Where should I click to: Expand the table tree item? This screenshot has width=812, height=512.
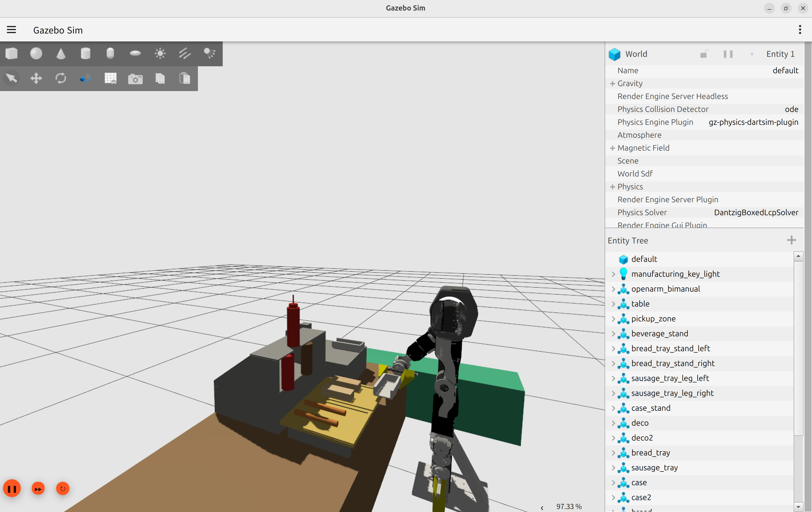tap(613, 304)
